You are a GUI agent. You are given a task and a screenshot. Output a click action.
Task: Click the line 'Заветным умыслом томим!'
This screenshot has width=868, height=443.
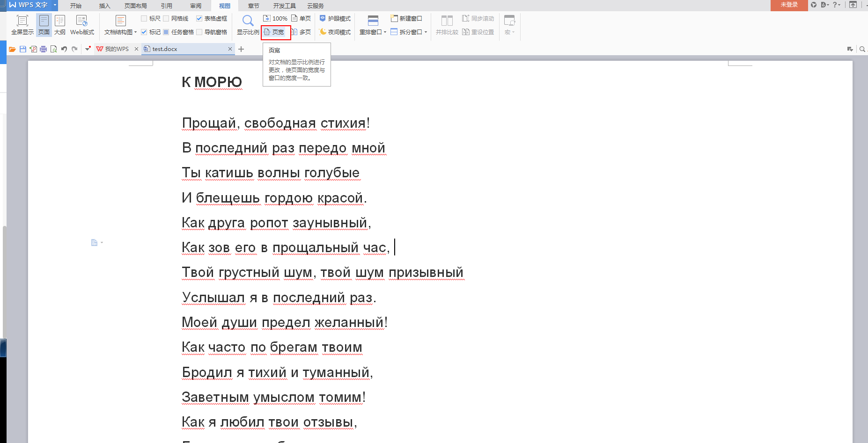273,397
